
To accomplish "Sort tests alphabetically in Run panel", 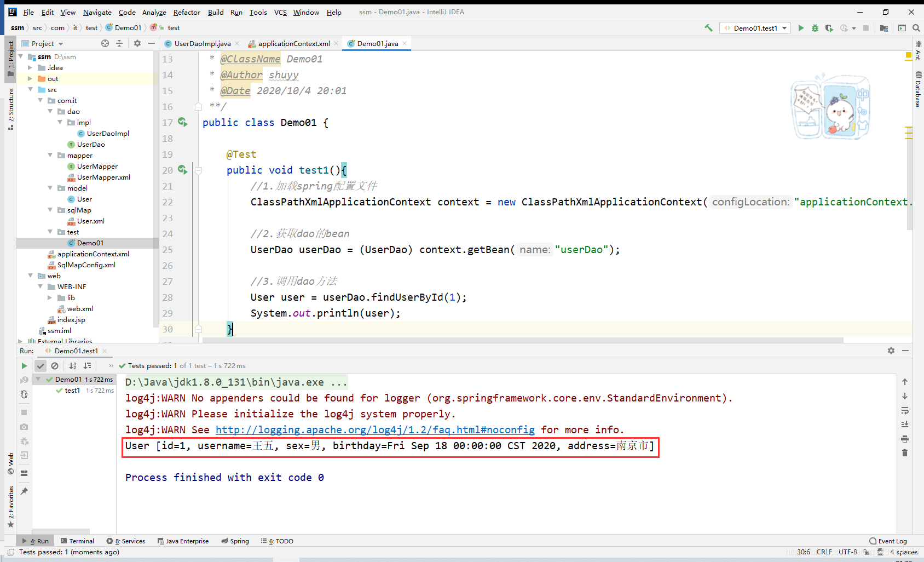I will (73, 366).
